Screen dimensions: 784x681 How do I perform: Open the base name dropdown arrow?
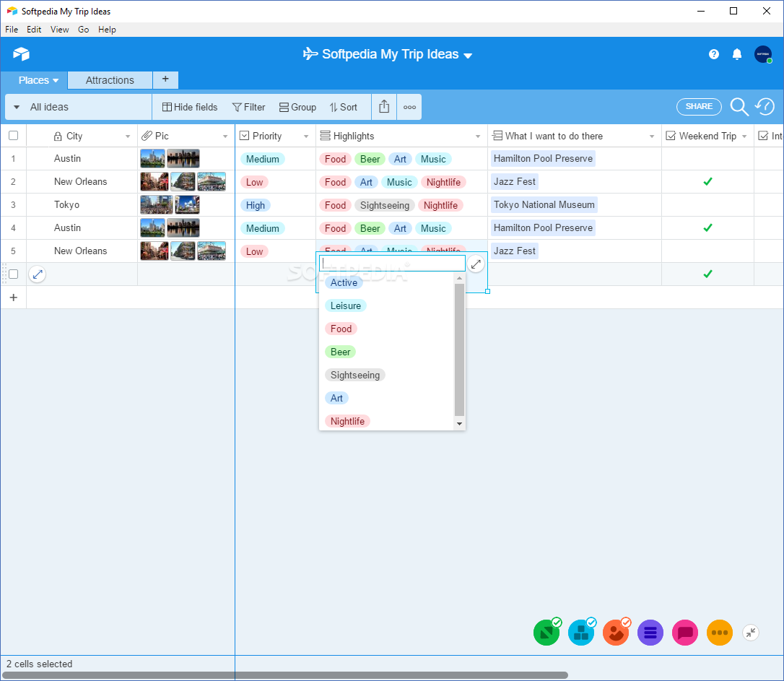(468, 56)
